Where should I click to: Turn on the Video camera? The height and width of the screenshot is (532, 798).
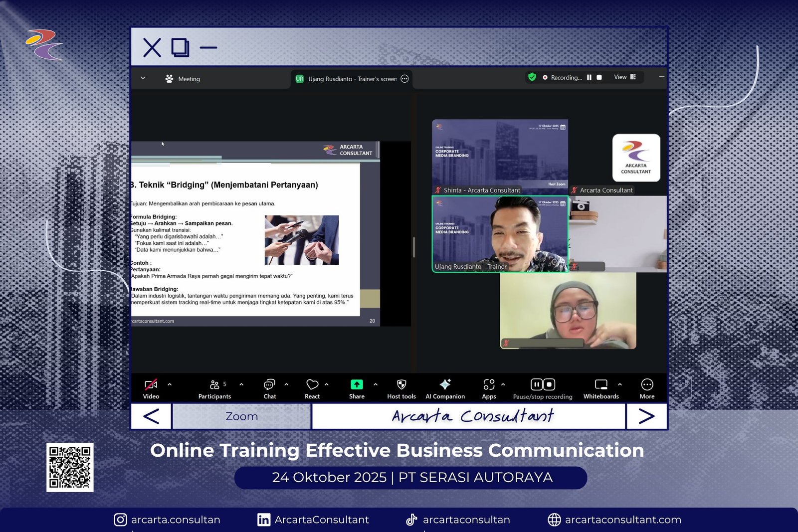[151, 388]
